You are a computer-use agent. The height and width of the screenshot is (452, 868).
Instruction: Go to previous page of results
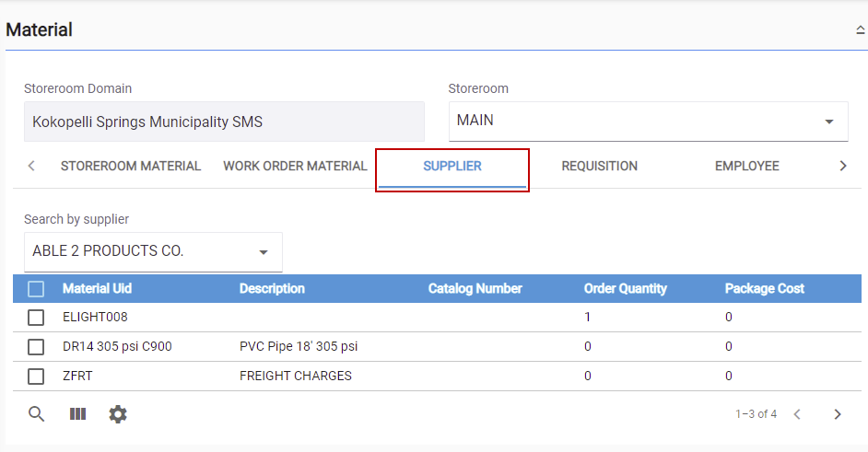click(797, 414)
